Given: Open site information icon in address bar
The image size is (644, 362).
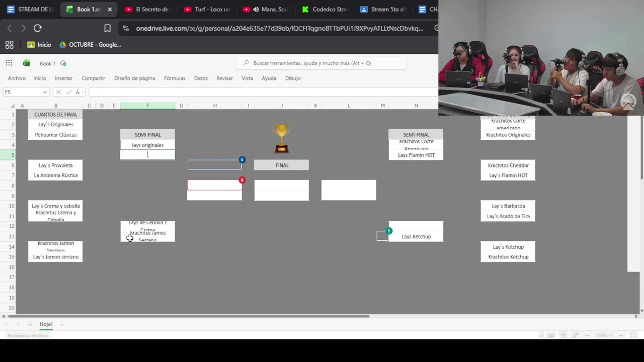Looking at the screenshot, I should pyautogui.click(x=126, y=28).
